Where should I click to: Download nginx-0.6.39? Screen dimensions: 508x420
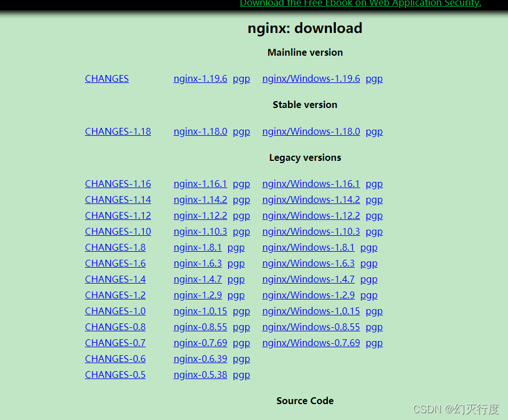click(x=200, y=359)
